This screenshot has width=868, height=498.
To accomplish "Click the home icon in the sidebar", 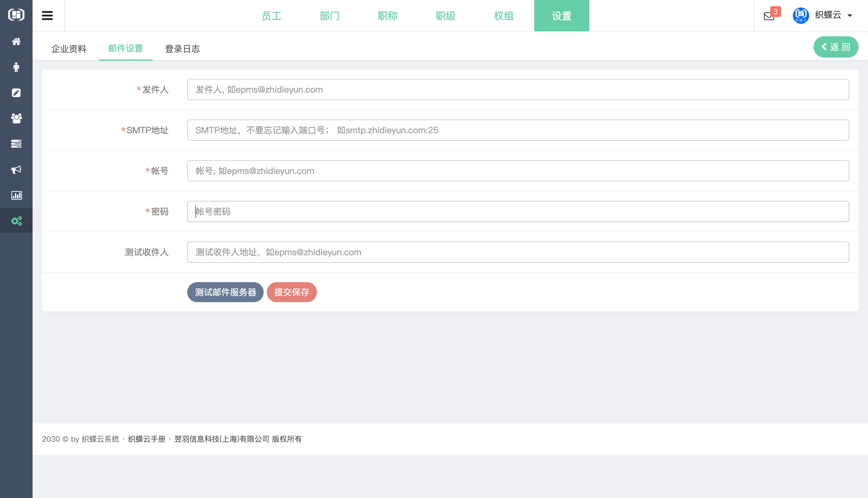I will (16, 41).
